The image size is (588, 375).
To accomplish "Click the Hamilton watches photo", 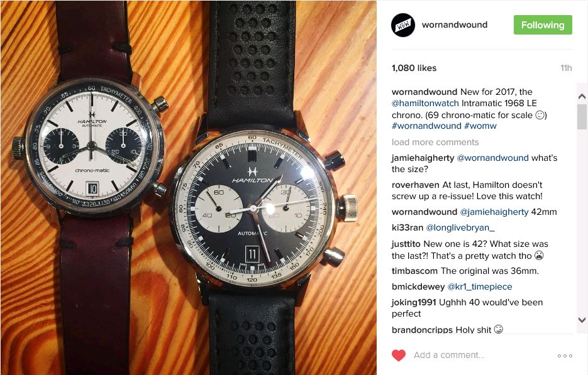I will 189,187.
